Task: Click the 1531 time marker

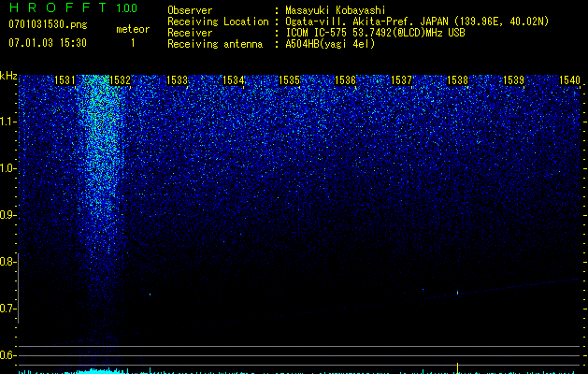Action: click(x=65, y=79)
